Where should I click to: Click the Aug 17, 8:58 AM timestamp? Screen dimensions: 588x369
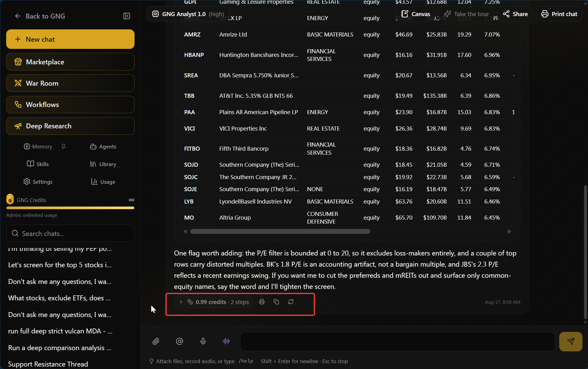coord(503,302)
